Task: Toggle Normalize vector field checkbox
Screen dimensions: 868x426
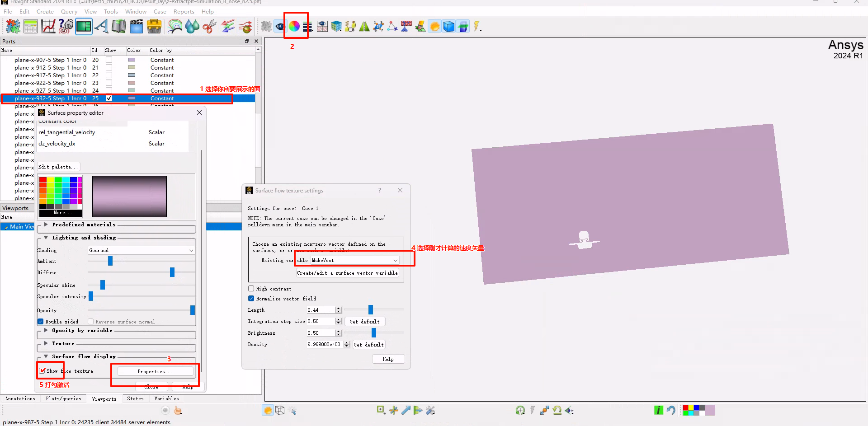Action: (x=251, y=299)
